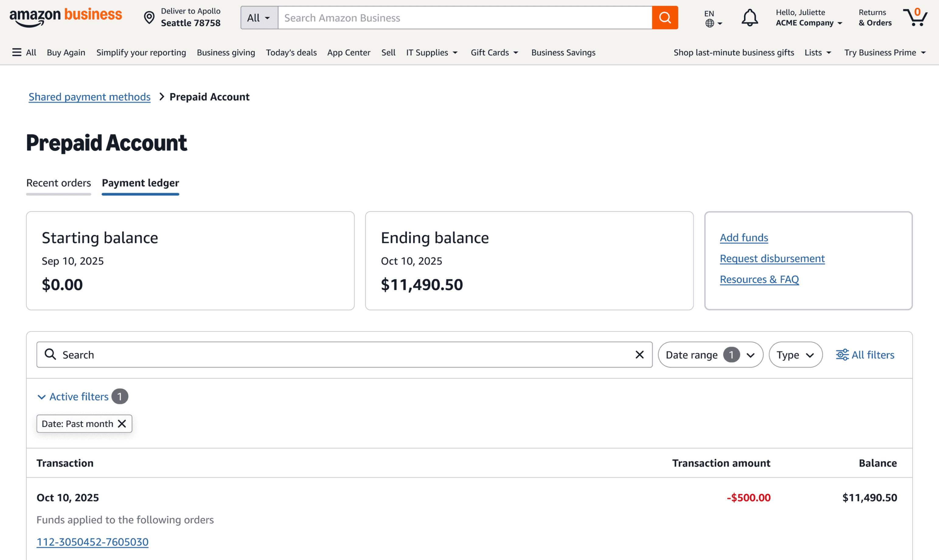Screen dimensions: 939x560
Task: Click the delivery location pin icon
Action: tap(149, 18)
